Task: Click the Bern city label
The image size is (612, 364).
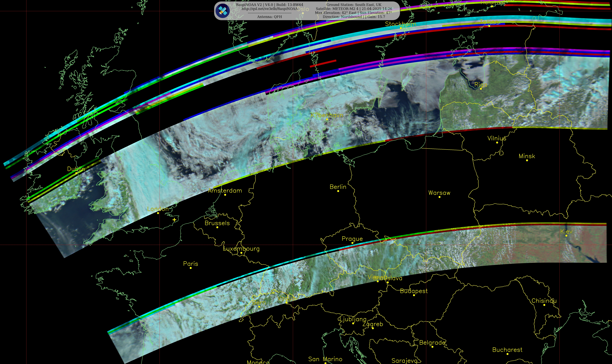Action: (259, 303)
